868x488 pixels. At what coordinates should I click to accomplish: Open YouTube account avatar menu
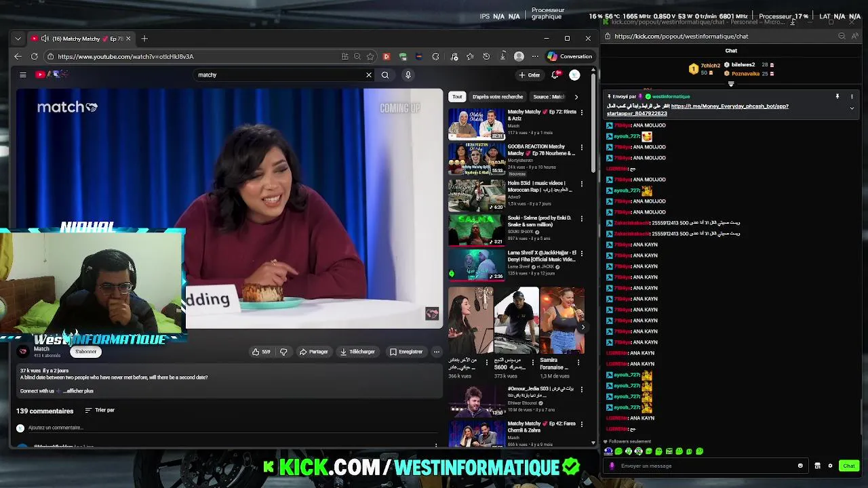(574, 75)
